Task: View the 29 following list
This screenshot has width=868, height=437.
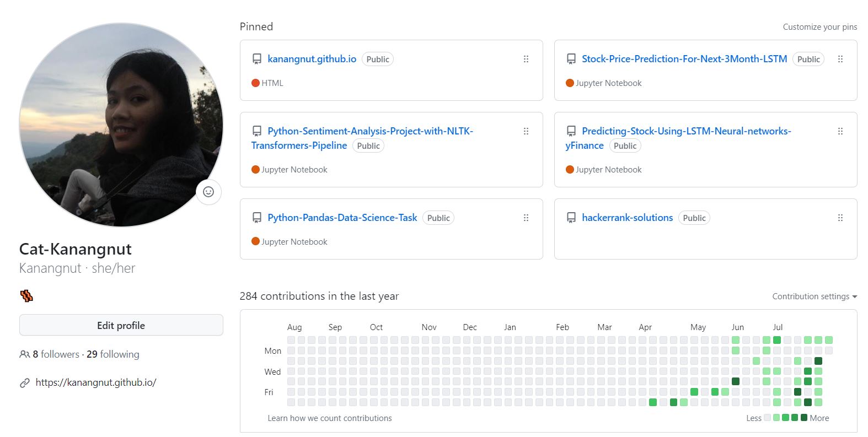Action: 113,354
